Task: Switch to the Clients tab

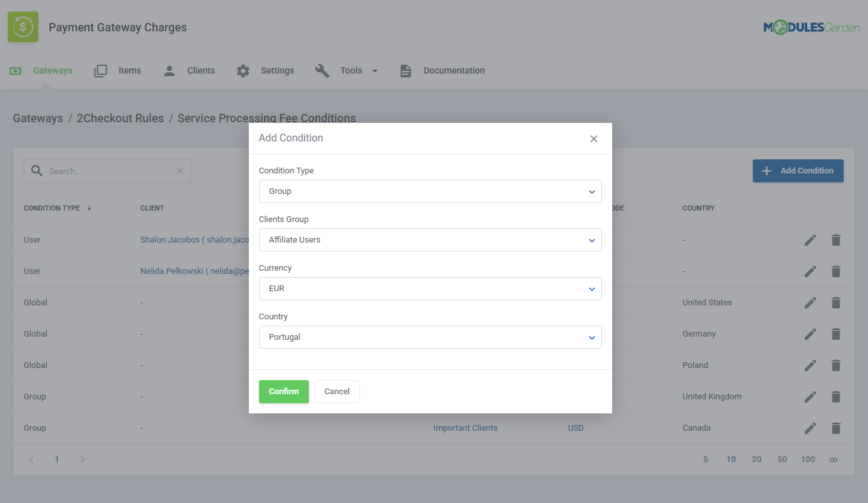Action: [x=200, y=70]
